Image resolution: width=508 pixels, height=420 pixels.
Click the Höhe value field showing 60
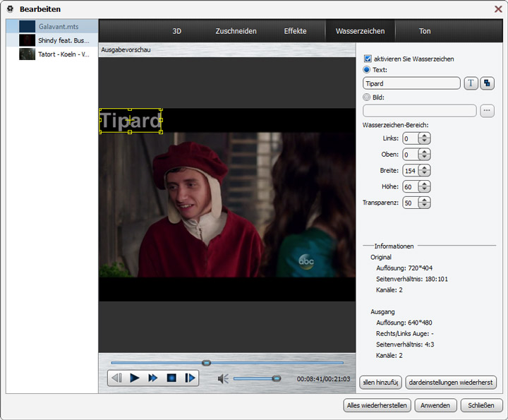411,186
